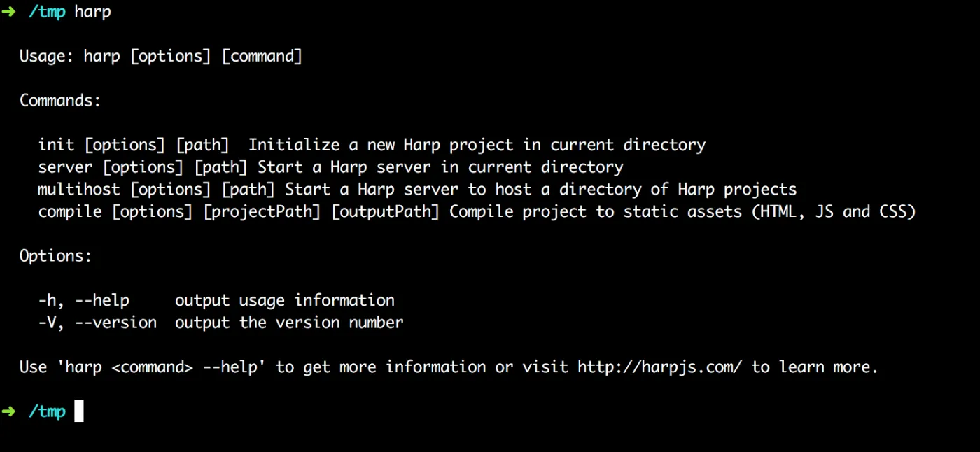
Task: Click the /tmp directory on the last prompt line
Action: [x=47, y=411]
